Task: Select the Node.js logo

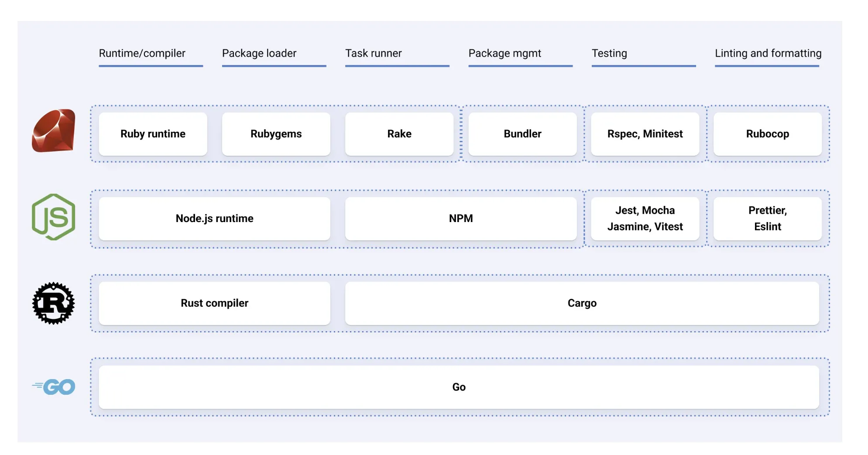Action: point(54,217)
